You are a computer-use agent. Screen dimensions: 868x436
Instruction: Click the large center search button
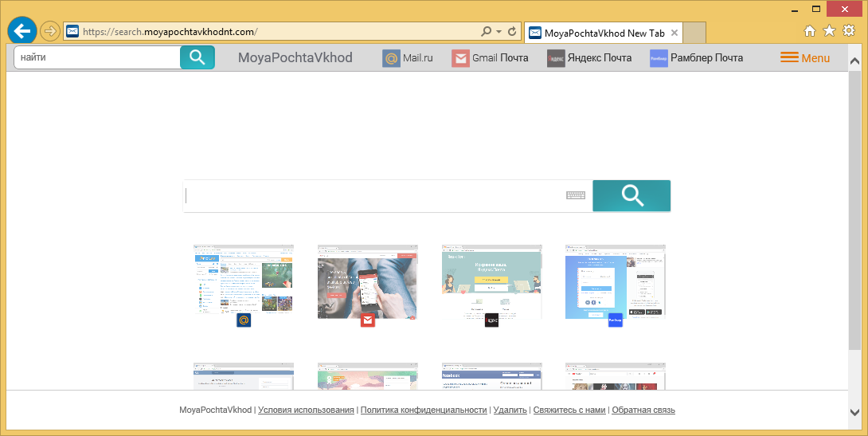click(x=631, y=196)
